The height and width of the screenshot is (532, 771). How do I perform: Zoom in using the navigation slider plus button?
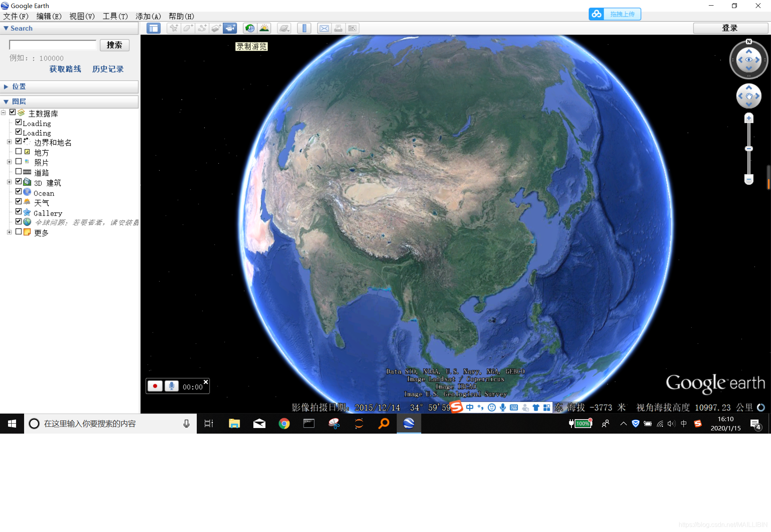tap(749, 118)
